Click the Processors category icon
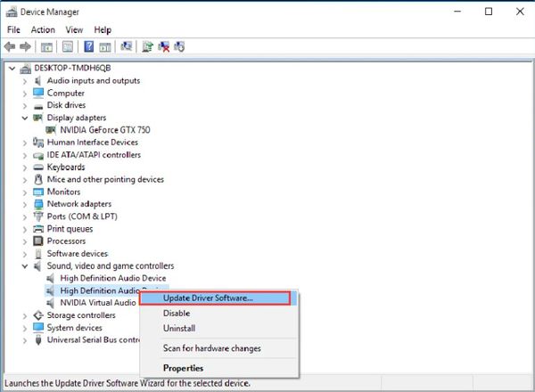The image size is (535, 392). point(38,241)
